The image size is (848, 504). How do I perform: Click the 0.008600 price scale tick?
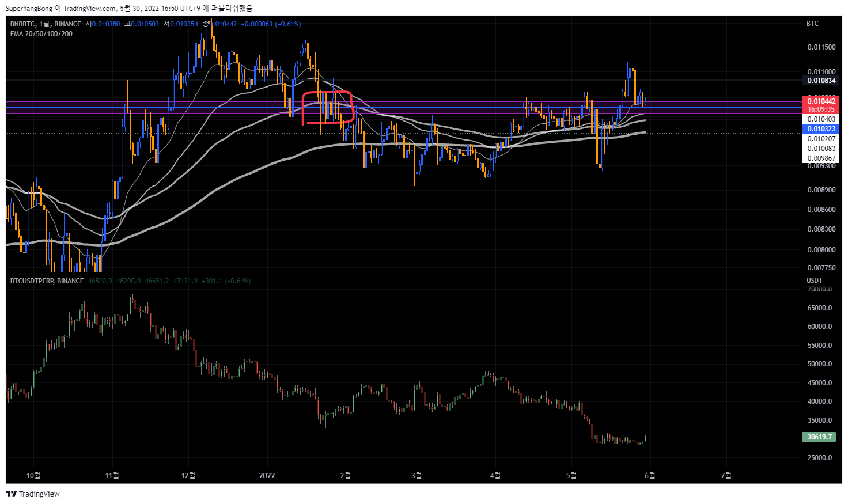[x=821, y=210]
